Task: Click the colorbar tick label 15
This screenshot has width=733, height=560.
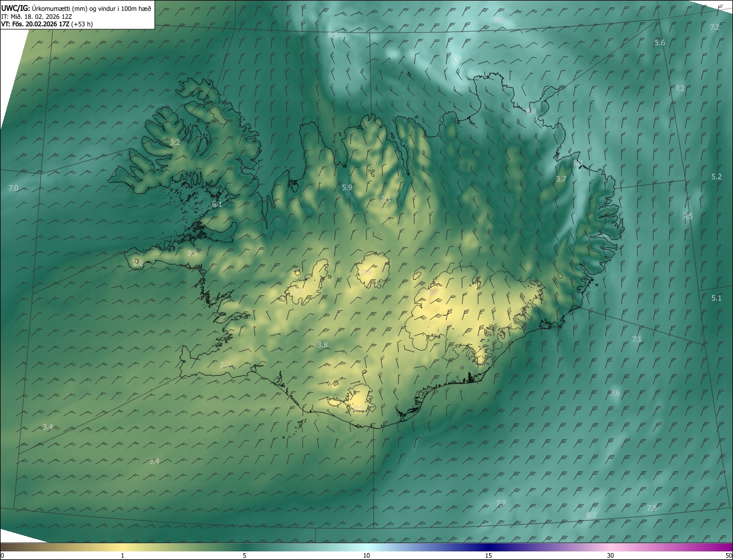Action: point(488,555)
